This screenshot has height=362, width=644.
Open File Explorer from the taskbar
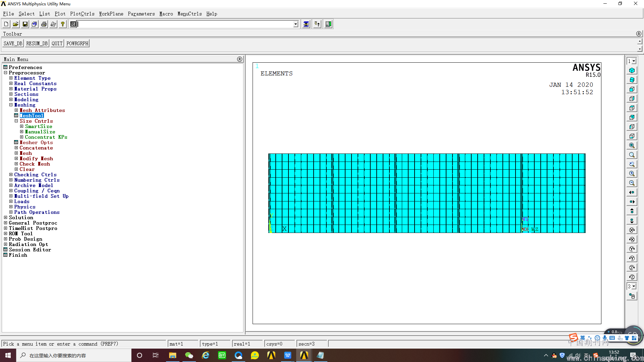pos(173,355)
